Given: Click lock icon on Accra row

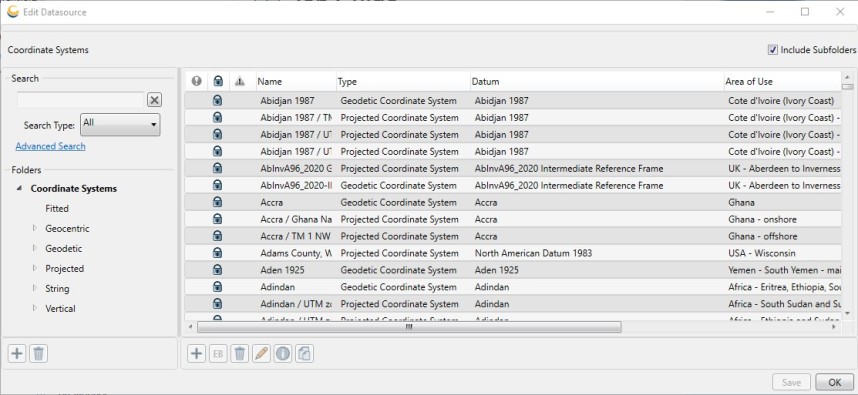Looking at the screenshot, I should [x=218, y=202].
